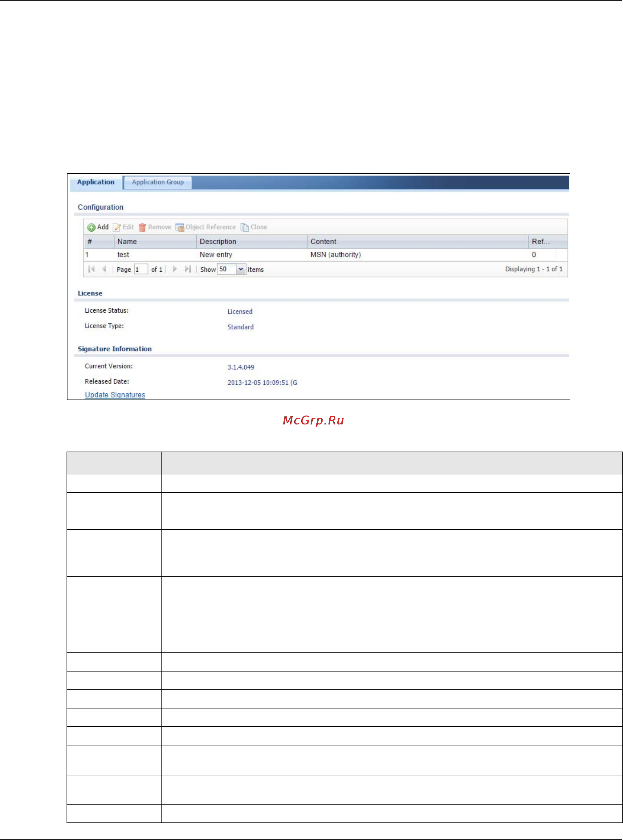Click the released date 2013-12-05 value
623x840 pixels.
[263, 383]
